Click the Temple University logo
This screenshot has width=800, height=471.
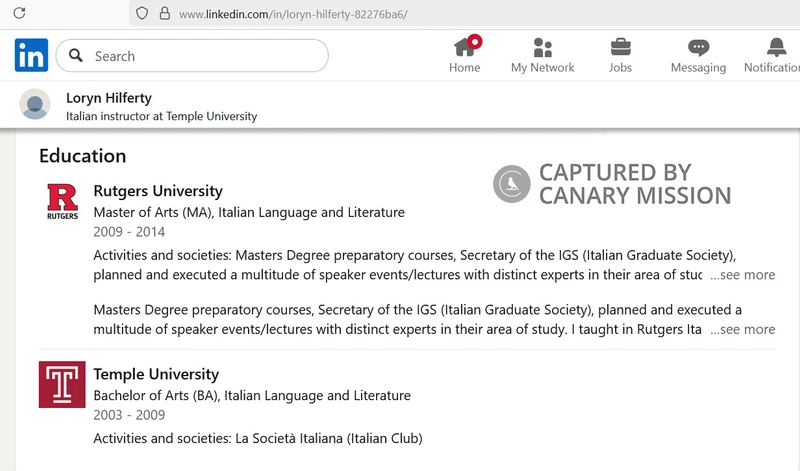tap(62, 384)
